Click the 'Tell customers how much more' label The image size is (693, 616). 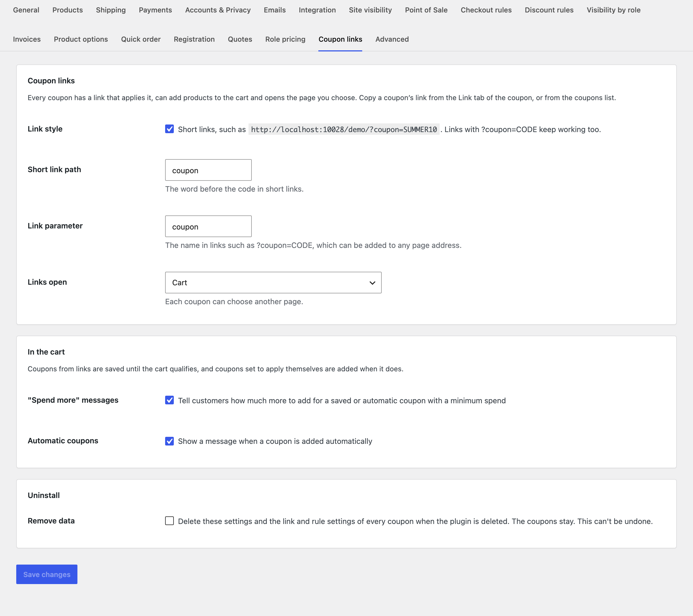pyautogui.click(x=342, y=401)
